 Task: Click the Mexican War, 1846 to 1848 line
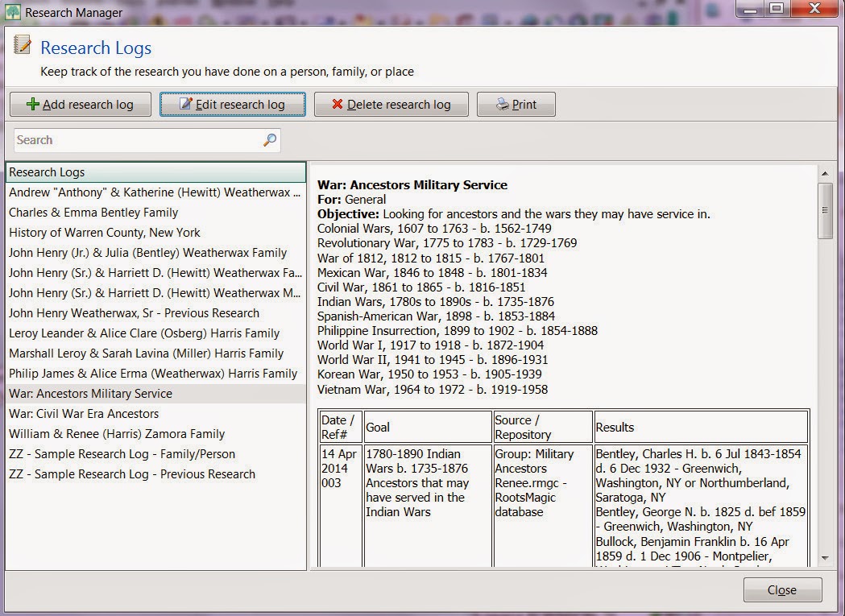pos(433,273)
